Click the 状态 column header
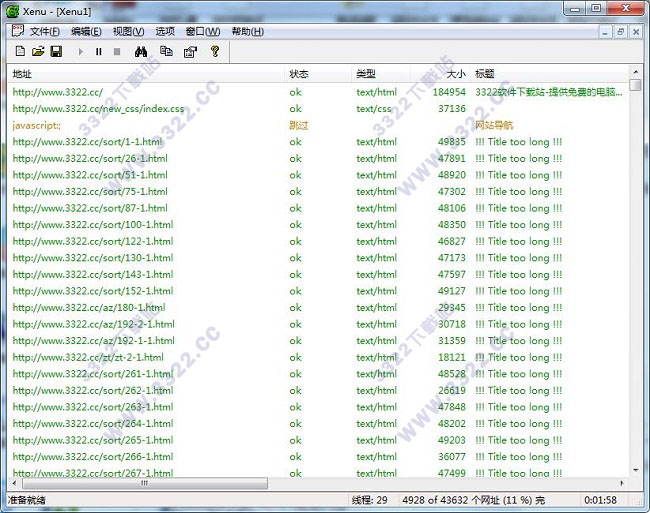The height and width of the screenshot is (513, 650). point(299,74)
